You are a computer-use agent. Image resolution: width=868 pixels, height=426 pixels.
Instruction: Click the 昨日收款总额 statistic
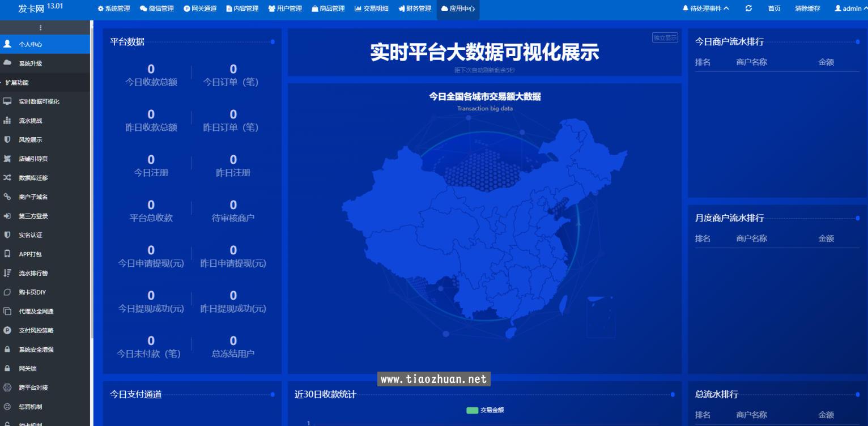151,121
